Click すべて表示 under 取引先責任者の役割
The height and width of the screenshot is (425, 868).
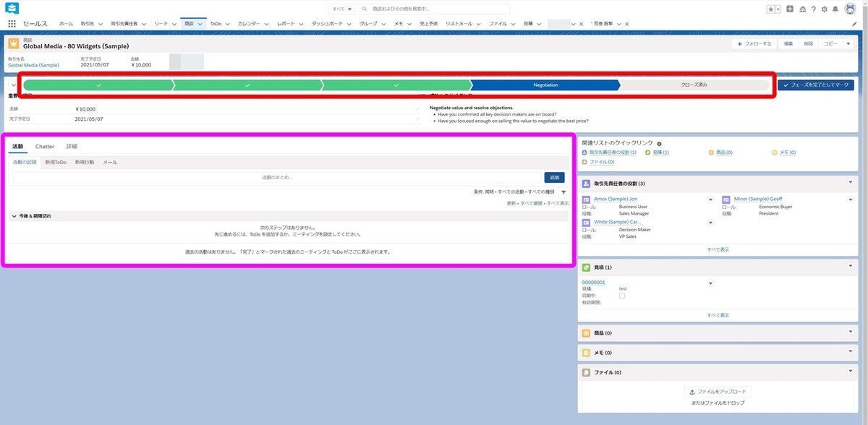718,249
